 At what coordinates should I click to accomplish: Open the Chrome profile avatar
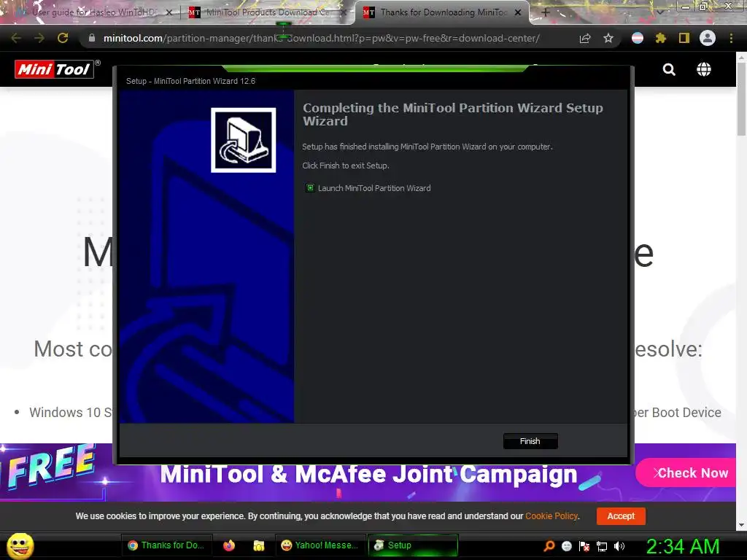pyautogui.click(x=708, y=38)
